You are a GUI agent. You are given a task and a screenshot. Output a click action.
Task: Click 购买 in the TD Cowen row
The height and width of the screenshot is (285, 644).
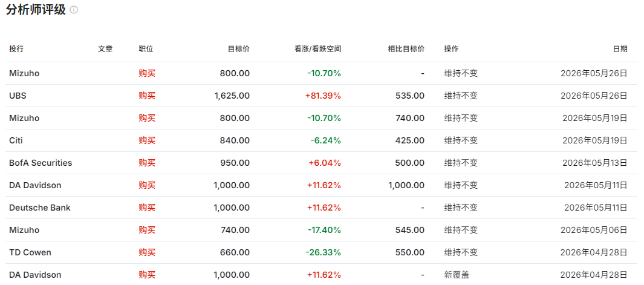(147, 252)
